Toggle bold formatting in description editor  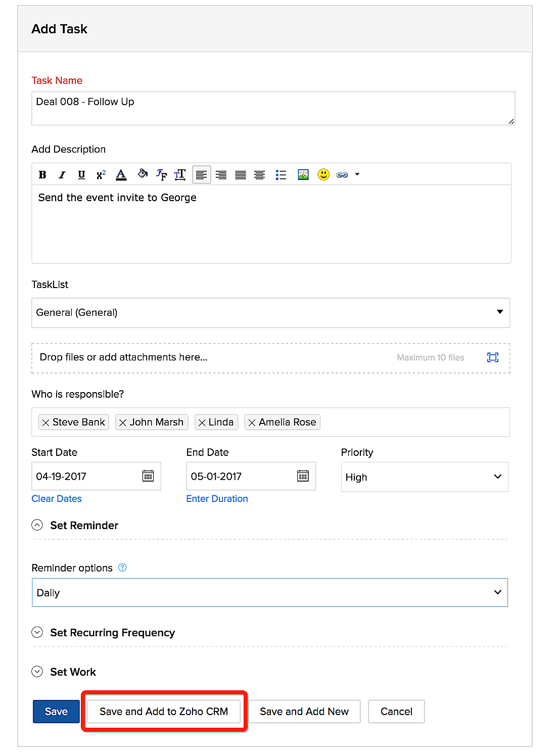click(x=42, y=175)
